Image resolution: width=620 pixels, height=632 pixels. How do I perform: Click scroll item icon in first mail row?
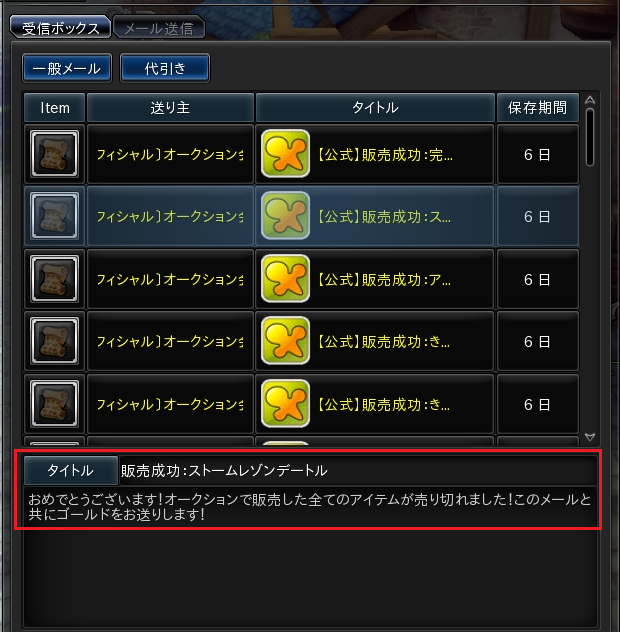click(54, 154)
